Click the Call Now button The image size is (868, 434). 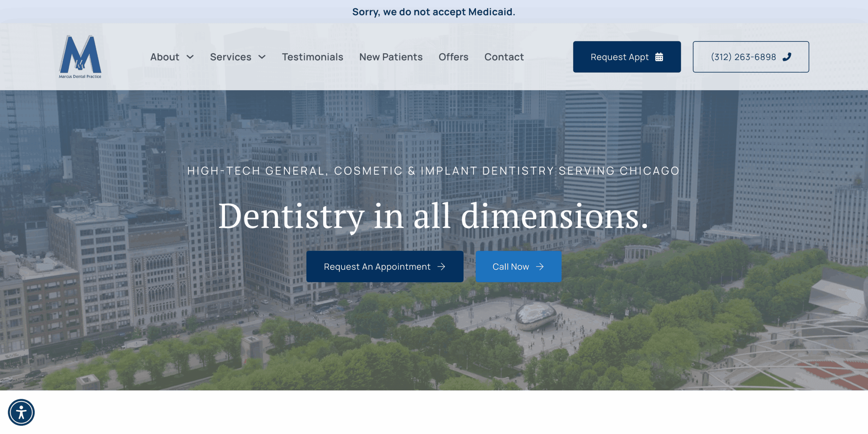[x=518, y=267]
